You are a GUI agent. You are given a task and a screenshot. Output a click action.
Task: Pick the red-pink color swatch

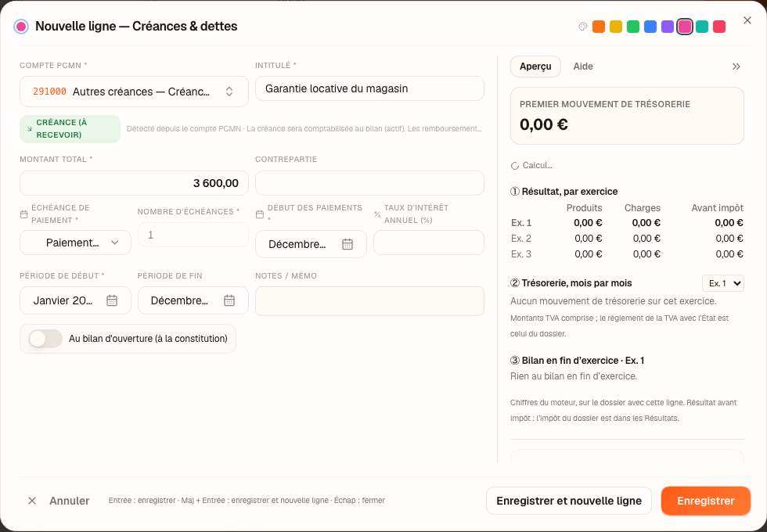click(719, 27)
